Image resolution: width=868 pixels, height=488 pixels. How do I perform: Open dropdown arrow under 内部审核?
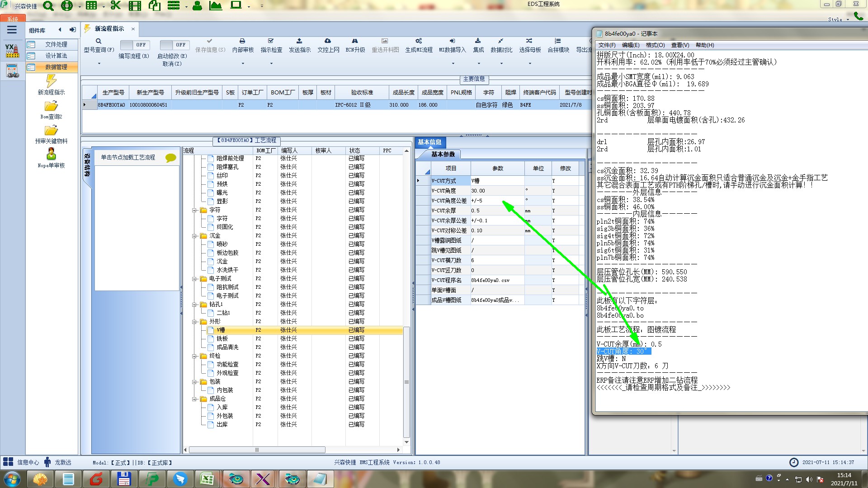(243, 63)
